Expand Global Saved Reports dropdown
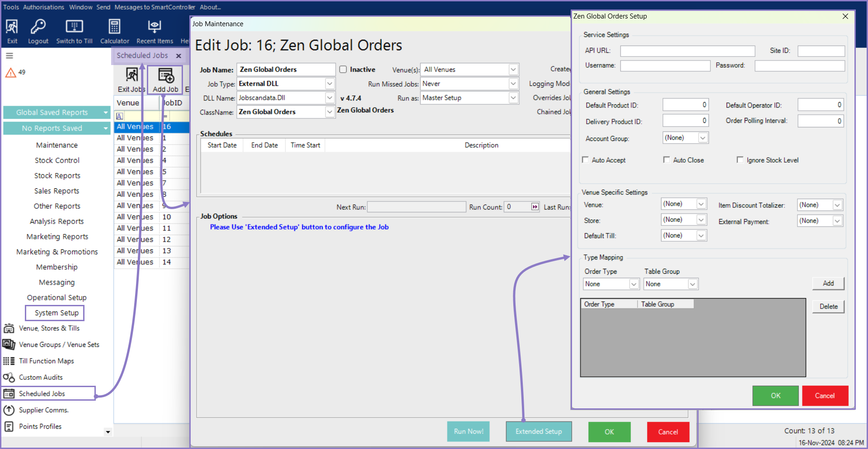The image size is (868, 449). click(x=105, y=112)
